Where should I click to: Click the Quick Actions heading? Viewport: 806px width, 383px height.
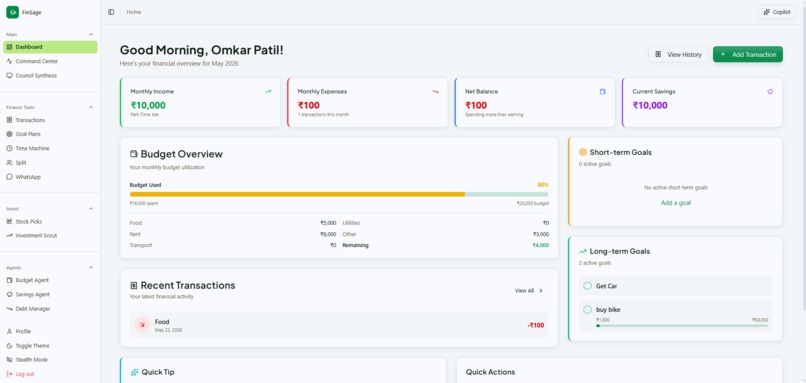pos(490,372)
